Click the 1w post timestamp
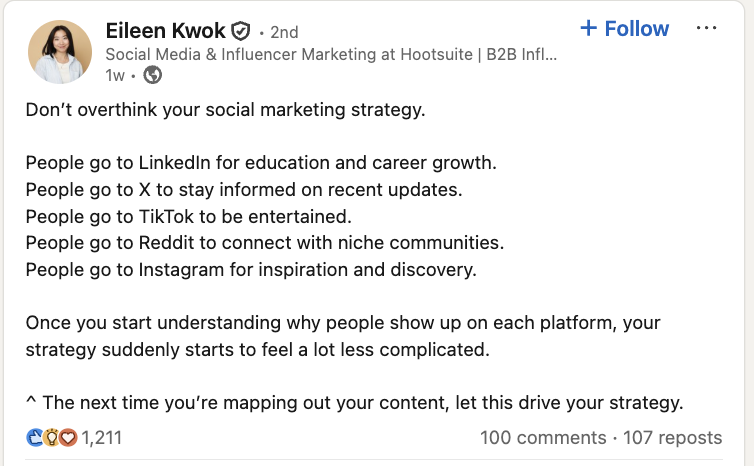This screenshot has height=466, width=754. click(114, 75)
